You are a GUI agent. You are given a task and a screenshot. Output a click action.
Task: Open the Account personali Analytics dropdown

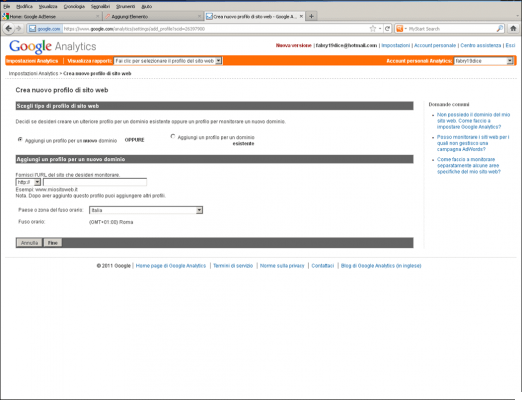[483, 61]
